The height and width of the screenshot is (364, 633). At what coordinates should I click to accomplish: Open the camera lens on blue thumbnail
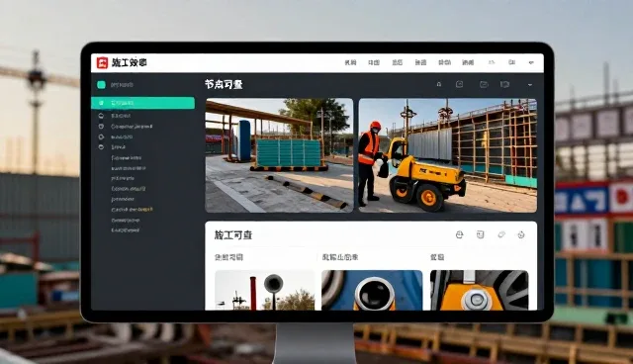(372, 290)
